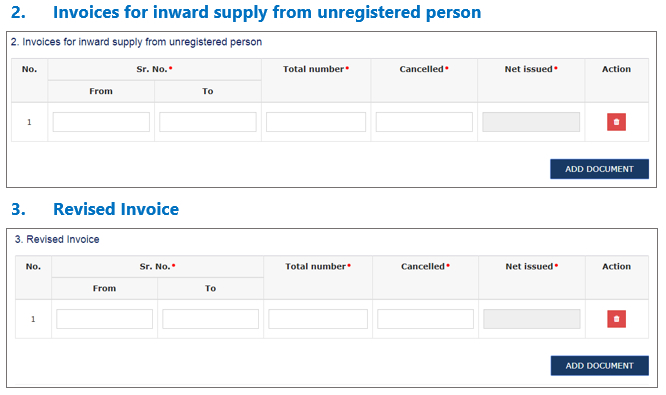Select Total number field in Revised Invoice
Viewport: 666px width, 395px height.
click(x=318, y=319)
